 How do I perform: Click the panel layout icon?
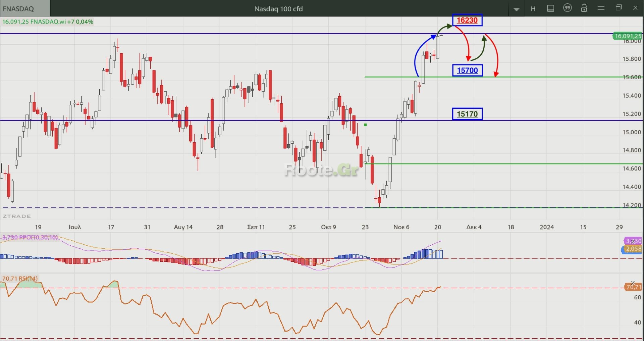point(550,8)
